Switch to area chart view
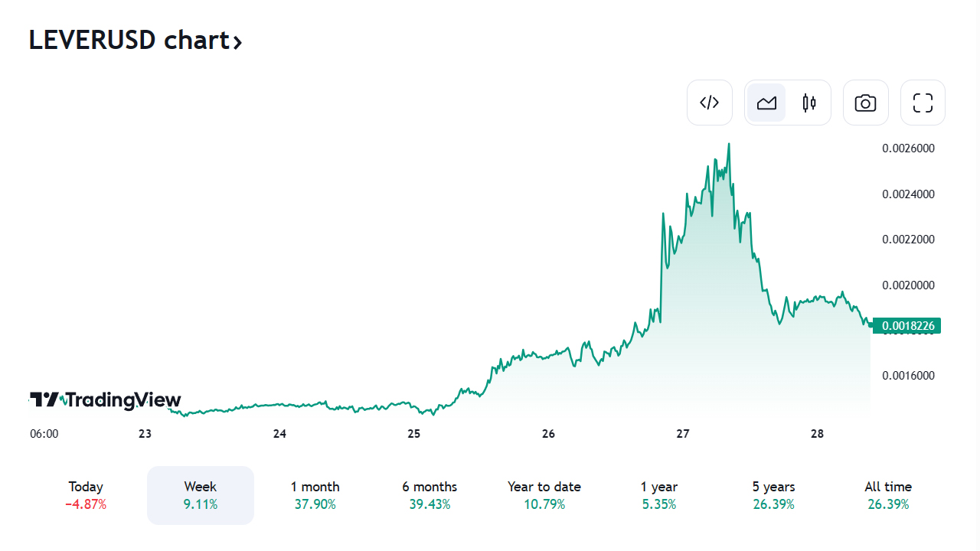The width and height of the screenshot is (980, 551). 766,103
